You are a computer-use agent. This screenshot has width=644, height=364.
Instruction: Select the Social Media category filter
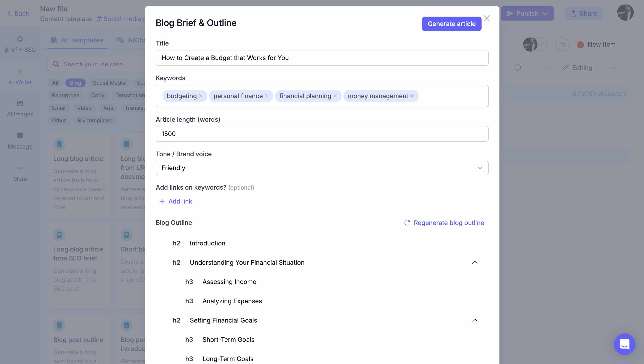tap(109, 83)
